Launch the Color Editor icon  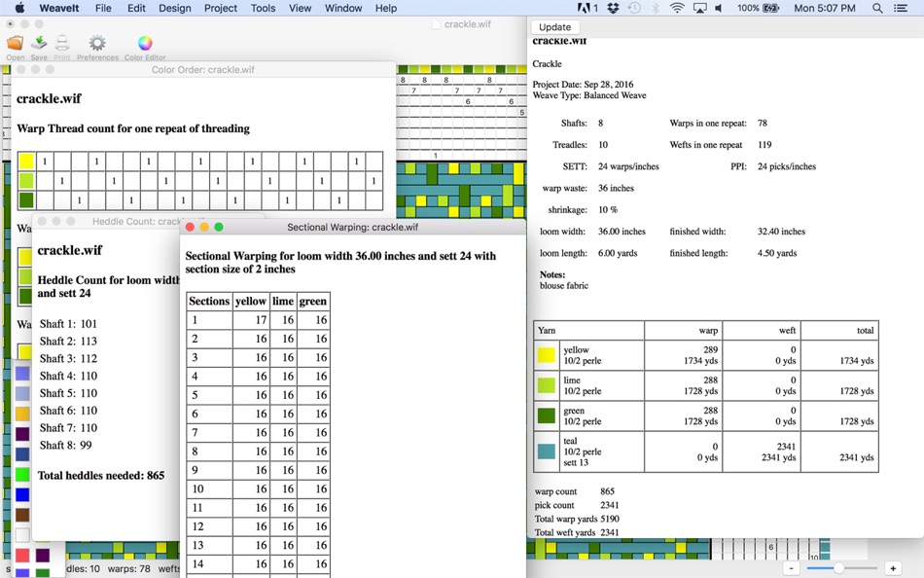145,43
